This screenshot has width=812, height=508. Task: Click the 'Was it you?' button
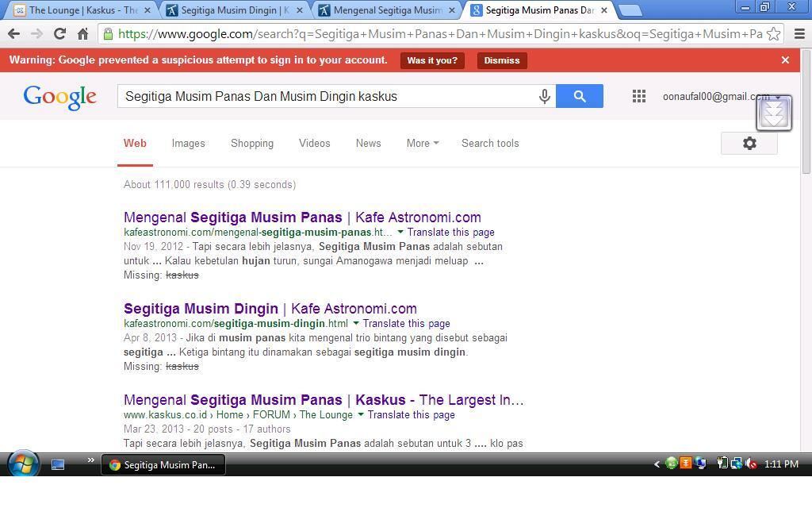431,60
